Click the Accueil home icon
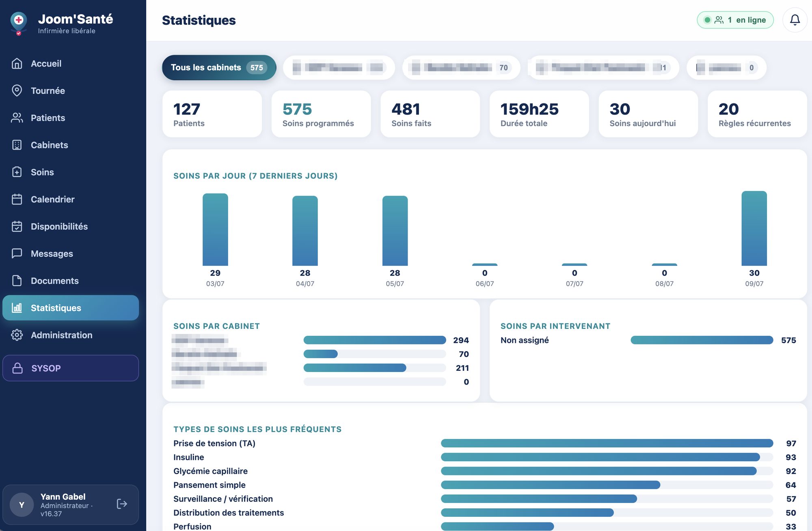This screenshot has width=812, height=531. pos(17,63)
